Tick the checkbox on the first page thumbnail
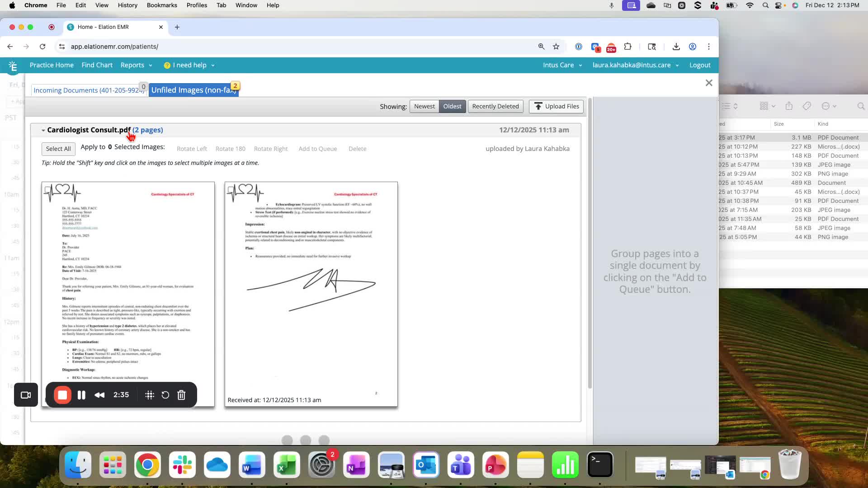 pos(47,190)
